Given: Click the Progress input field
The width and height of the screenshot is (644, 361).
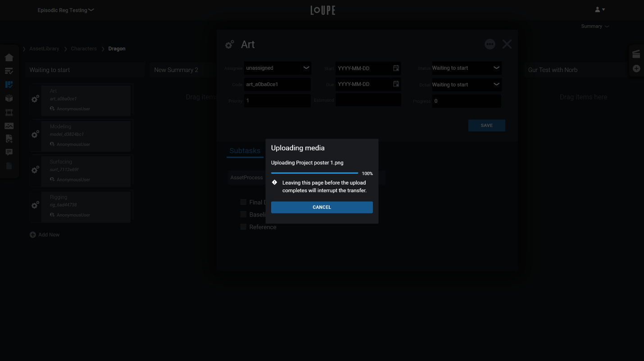Looking at the screenshot, I should (x=467, y=101).
